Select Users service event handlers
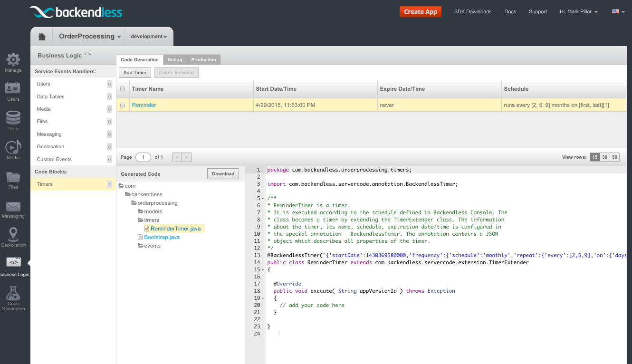Screen dimensions: 632x364 coord(73,84)
